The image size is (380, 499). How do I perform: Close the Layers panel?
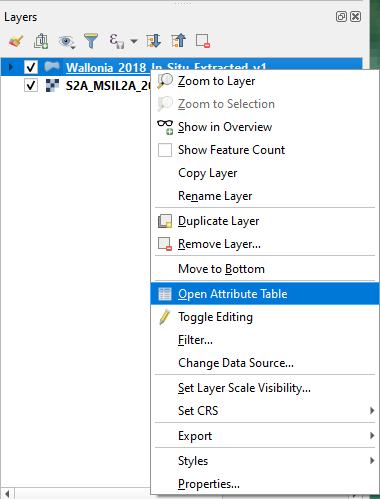[355, 17]
